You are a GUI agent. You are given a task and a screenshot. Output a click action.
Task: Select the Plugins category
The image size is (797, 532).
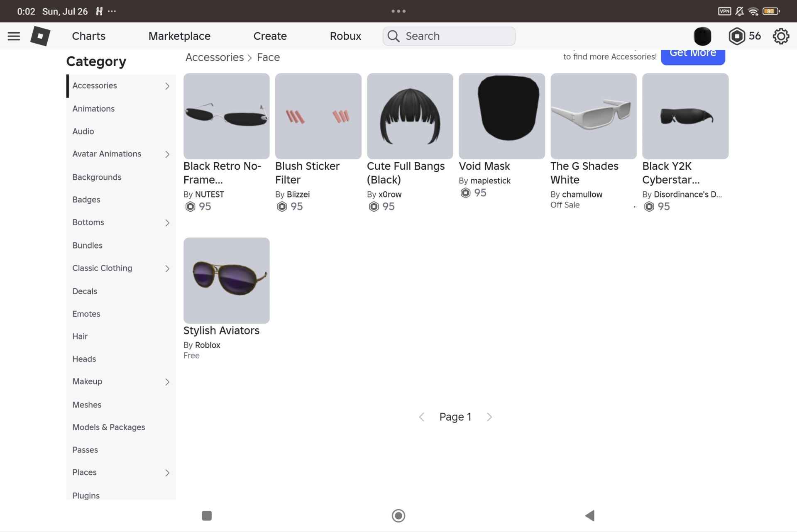tap(121, 493)
